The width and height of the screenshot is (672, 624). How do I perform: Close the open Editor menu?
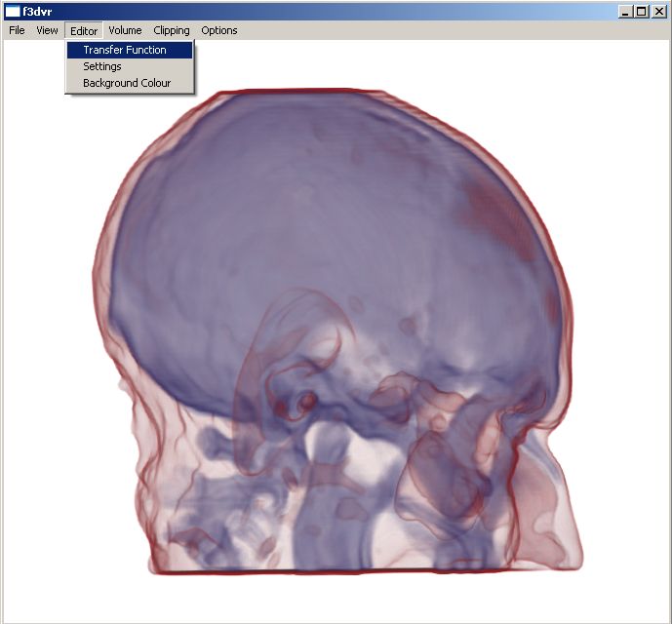84,31
